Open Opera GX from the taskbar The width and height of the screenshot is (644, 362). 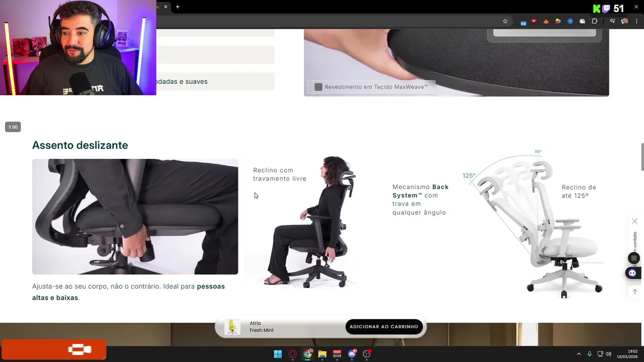(293, 354)
